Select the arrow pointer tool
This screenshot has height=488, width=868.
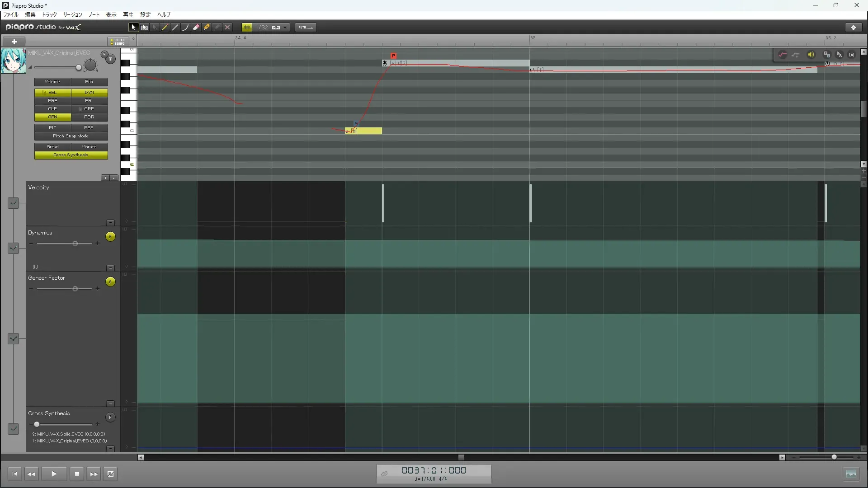coord(133,28)
